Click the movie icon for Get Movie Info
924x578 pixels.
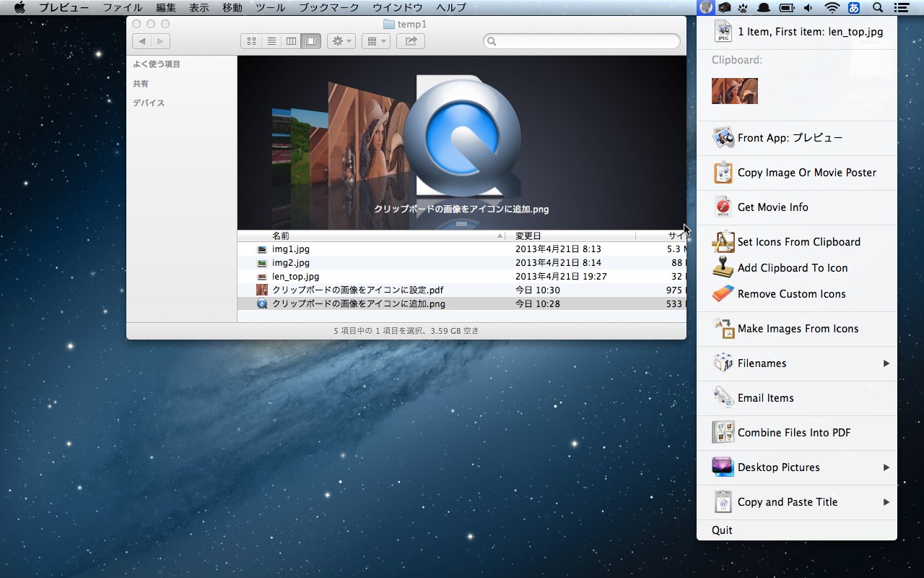pos(723,207)
